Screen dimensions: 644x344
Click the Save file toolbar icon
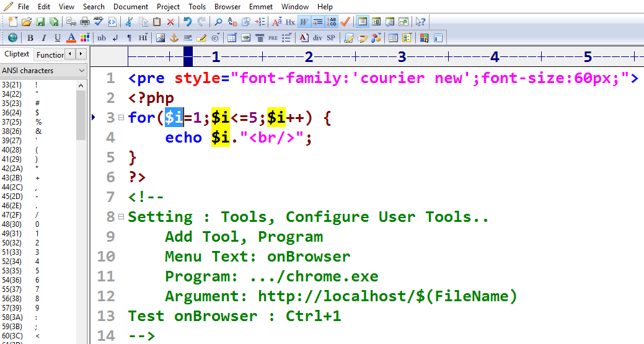(x=40, y=22)
